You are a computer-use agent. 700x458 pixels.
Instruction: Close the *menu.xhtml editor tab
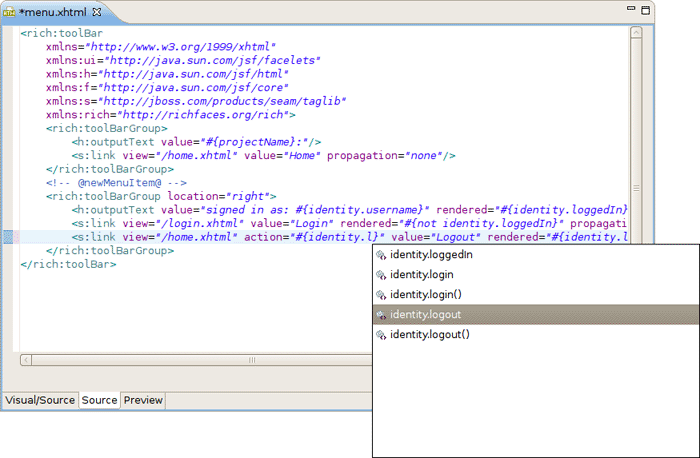click(x=97, y=11)
